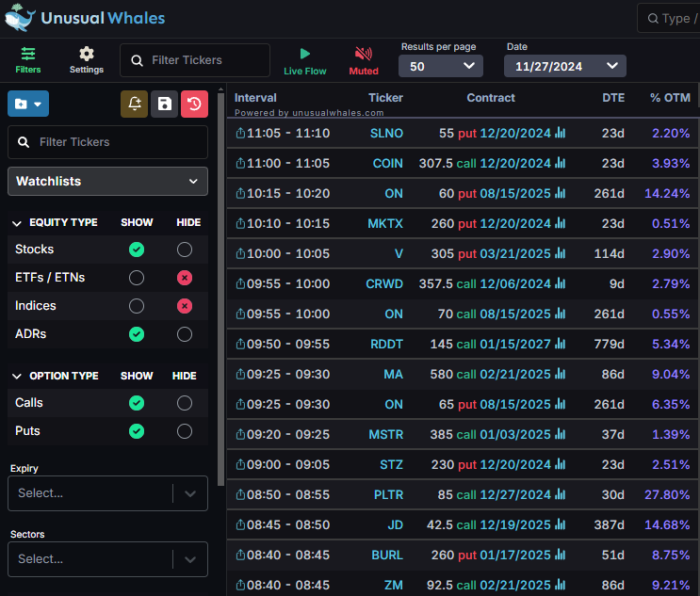Toggle Stocks show option
The height and width of the screenshot is (596, 700).
(137, 250)
